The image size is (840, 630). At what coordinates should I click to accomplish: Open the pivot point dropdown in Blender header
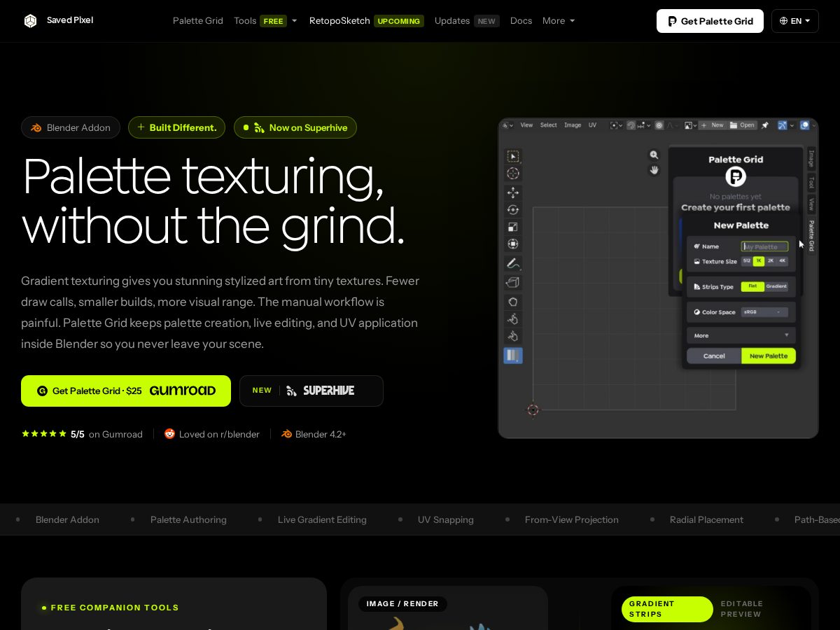617,125
